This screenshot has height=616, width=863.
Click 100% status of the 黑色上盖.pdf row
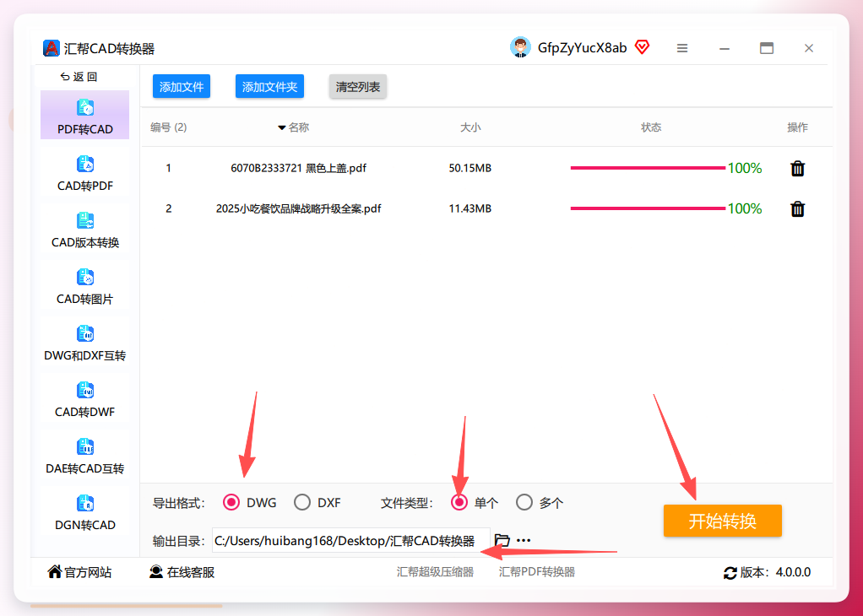click(745, 168)
